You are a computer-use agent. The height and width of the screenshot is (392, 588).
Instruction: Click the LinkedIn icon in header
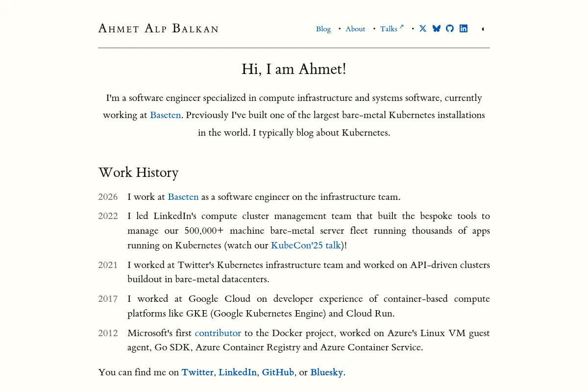pyautogui.click(x=464, y=28)
